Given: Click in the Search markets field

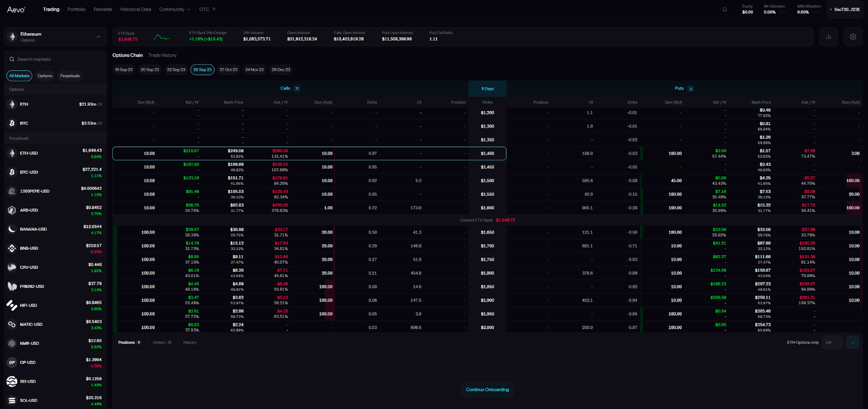Looking at the screenshot, I should pyautogui.click(x=55, y=59).
